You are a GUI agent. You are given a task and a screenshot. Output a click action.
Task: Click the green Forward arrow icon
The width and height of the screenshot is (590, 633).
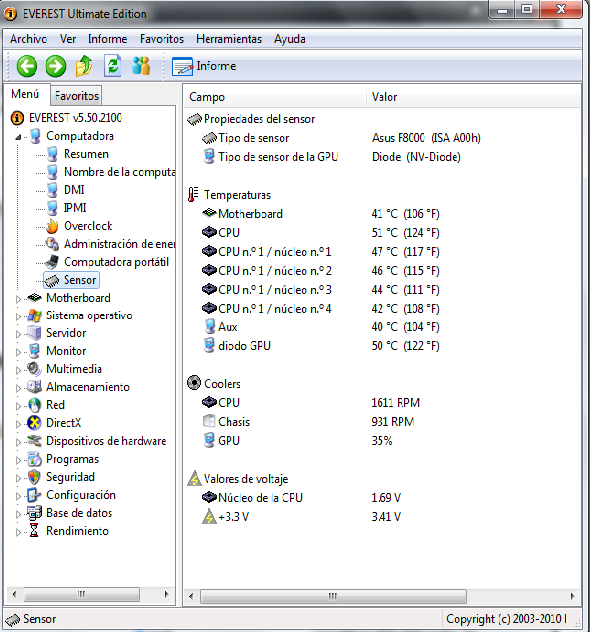tap(55, 66)
